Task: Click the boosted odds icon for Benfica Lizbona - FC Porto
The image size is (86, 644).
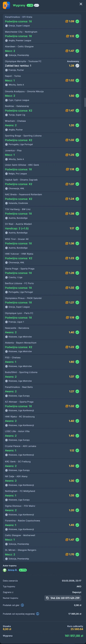Action: (x=67, y=288)
